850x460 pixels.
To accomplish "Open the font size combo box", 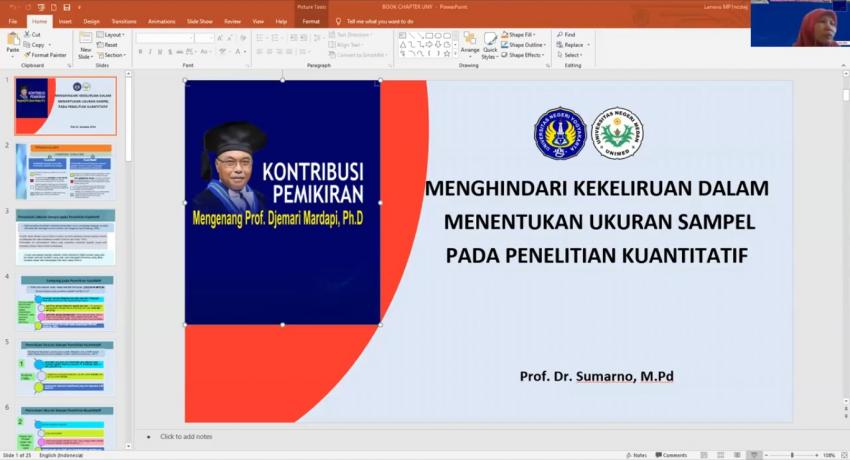I will click(x=205, y=38).
